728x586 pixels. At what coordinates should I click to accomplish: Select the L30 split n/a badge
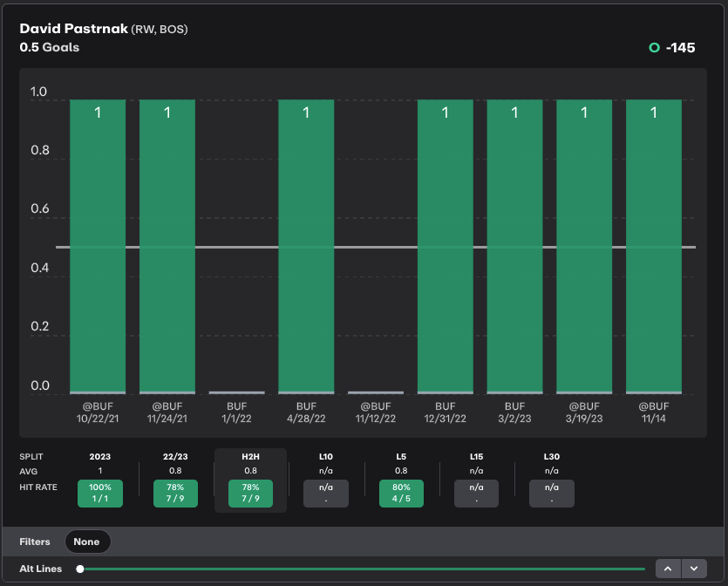pyautogui.click(x=552, y=493)
